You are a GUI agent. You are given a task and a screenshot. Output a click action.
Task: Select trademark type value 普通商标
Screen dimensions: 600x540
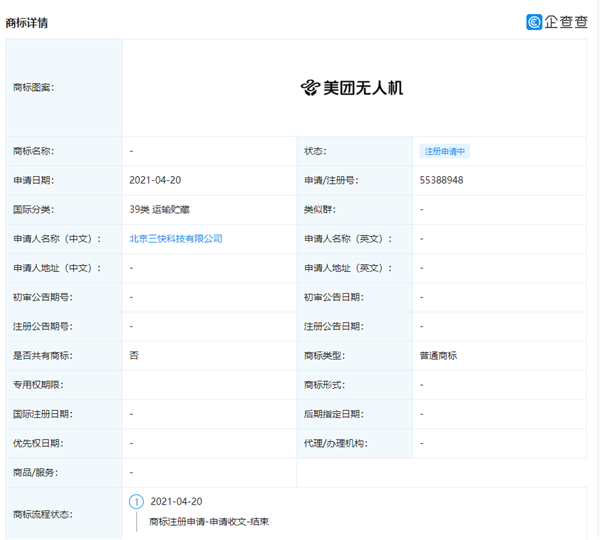439,356
